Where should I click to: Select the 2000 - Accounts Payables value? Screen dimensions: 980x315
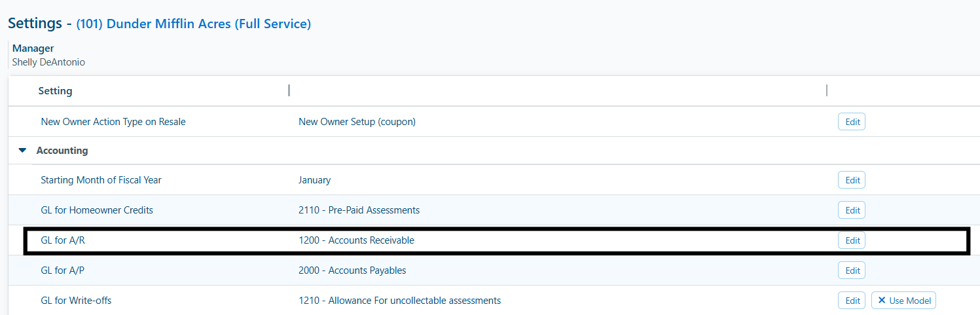[352, 270]
